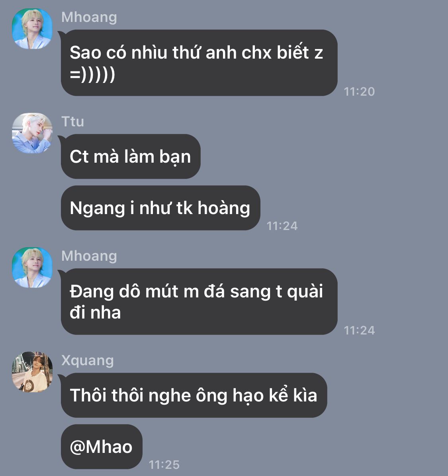Click the sender name Mhoang above the first message
Image resolution: width=448 pixels, height=476 pixels.
(89, 17)
